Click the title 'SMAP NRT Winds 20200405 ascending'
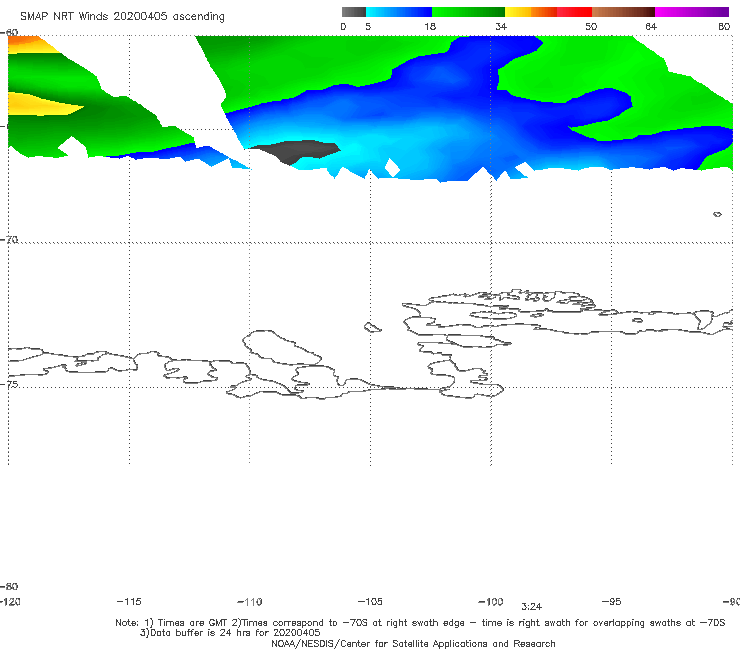The image size is (740, 650). click(122, 16)
